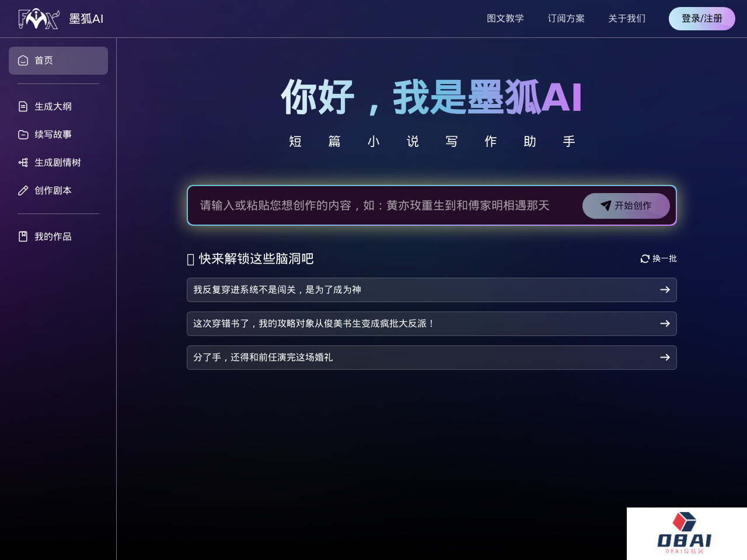Click the OBAI导航网 logo thumbnail
747x560 pixels.
[686, 534]
